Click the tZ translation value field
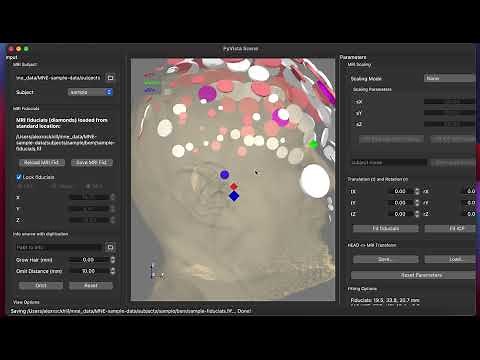 pos(401,214)
